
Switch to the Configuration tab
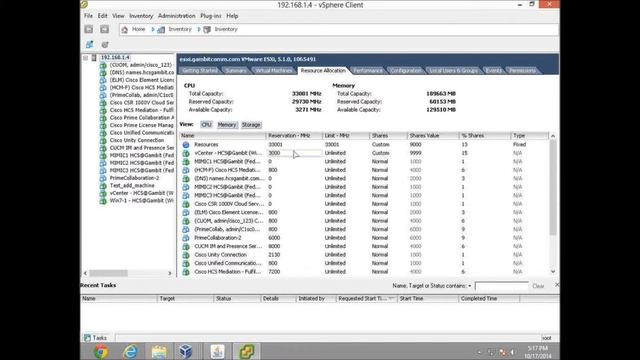tap(405, 71)
